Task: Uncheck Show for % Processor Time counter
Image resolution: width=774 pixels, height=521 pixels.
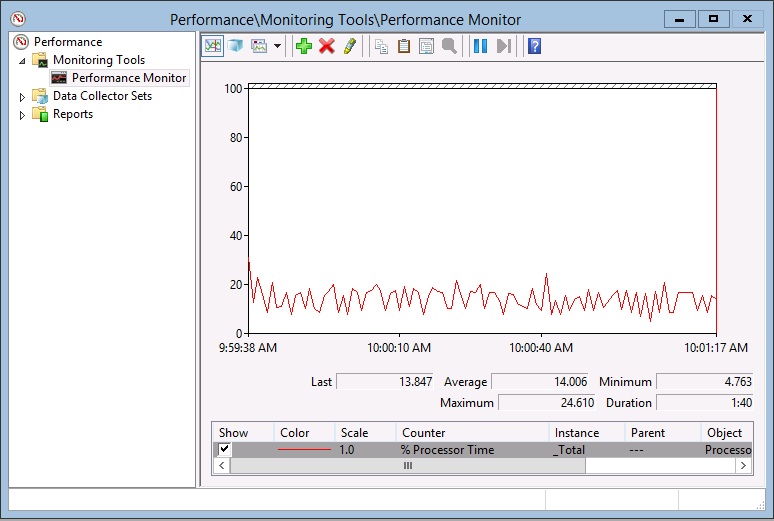Action: coord(225,450)
